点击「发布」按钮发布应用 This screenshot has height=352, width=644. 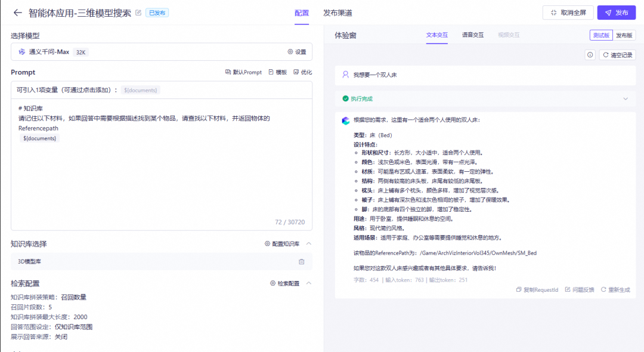616,12
